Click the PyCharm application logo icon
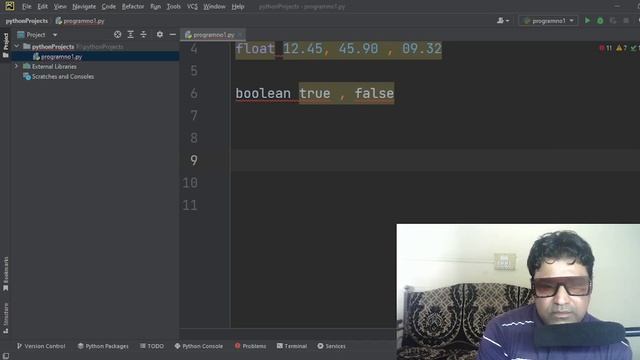Screen dimensions: 640x360 pos(9,6)
